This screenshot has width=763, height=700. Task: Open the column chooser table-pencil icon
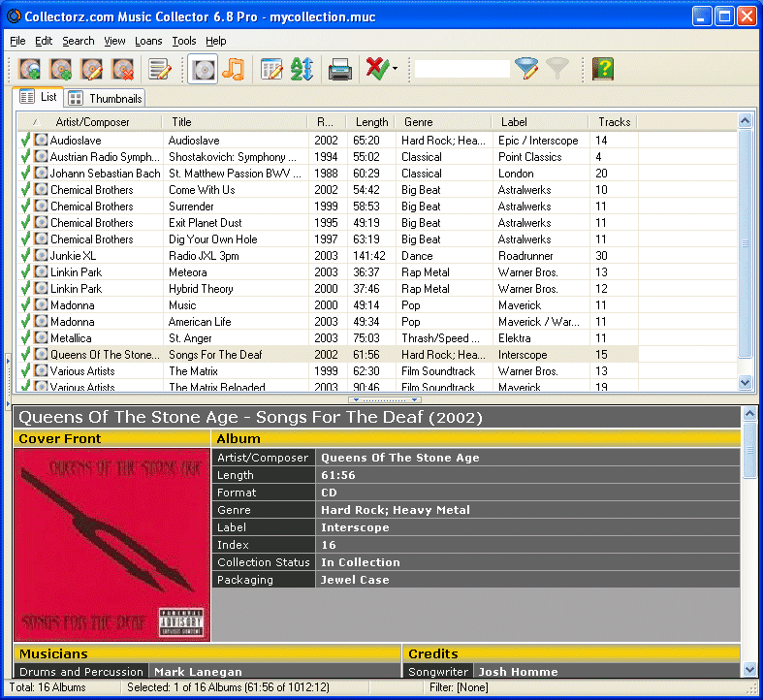pyautogui.click(x=271, y=69)
